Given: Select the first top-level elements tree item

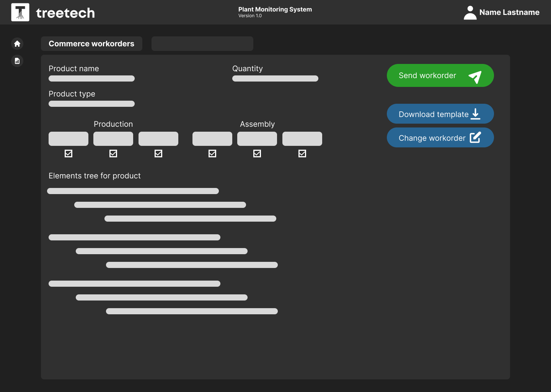Looking at the screenshot, I should (x=133, y=191).
